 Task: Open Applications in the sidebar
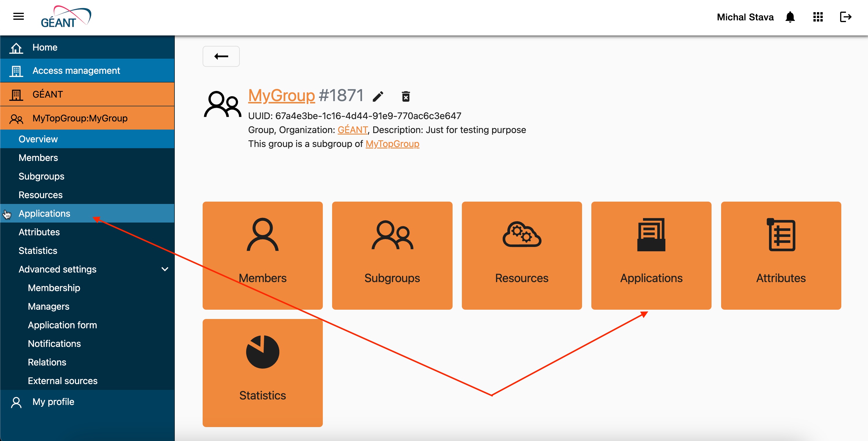(x=87, y=213)
